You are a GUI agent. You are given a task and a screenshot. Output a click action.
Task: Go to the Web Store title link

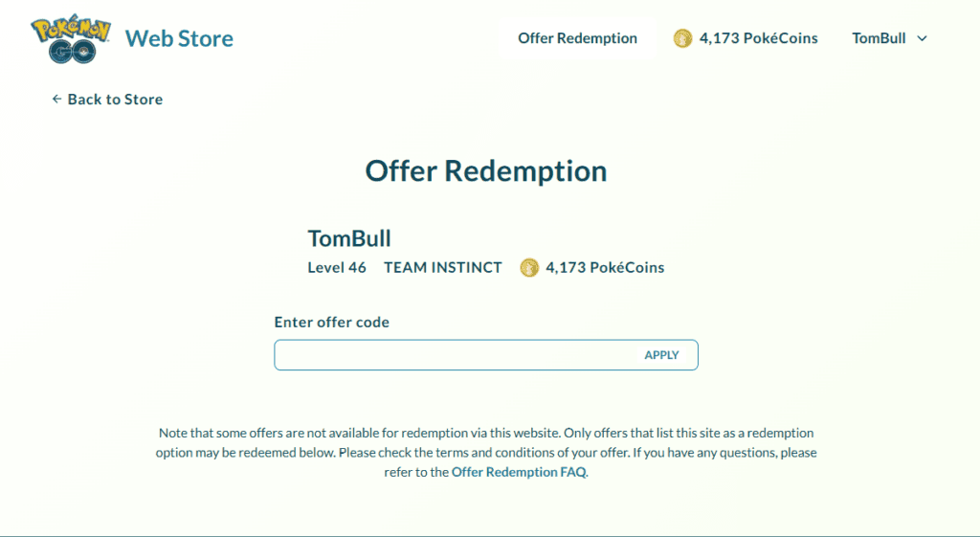[x=179, y=39]
